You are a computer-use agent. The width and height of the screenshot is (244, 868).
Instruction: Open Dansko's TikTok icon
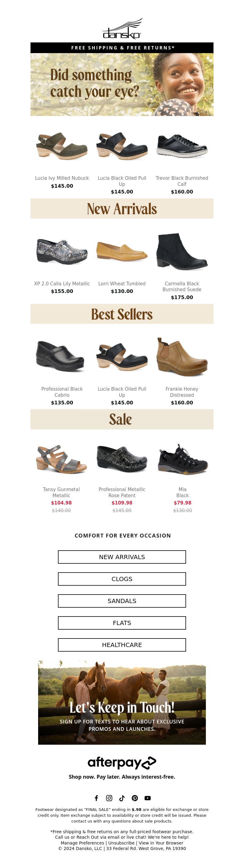[122, 798]
